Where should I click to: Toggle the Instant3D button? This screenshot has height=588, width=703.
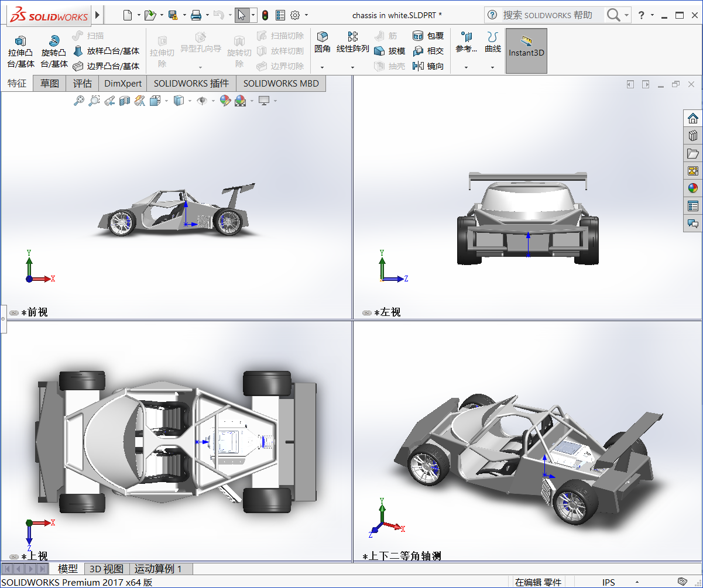click(526, 51)
